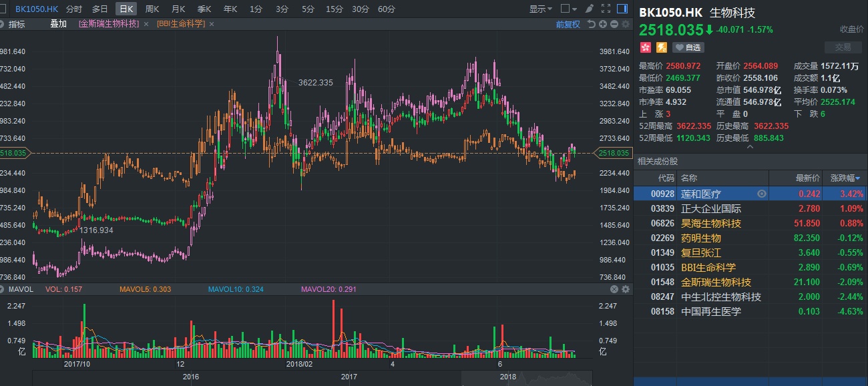Click the 交易 trade button

tap(843, 47)
